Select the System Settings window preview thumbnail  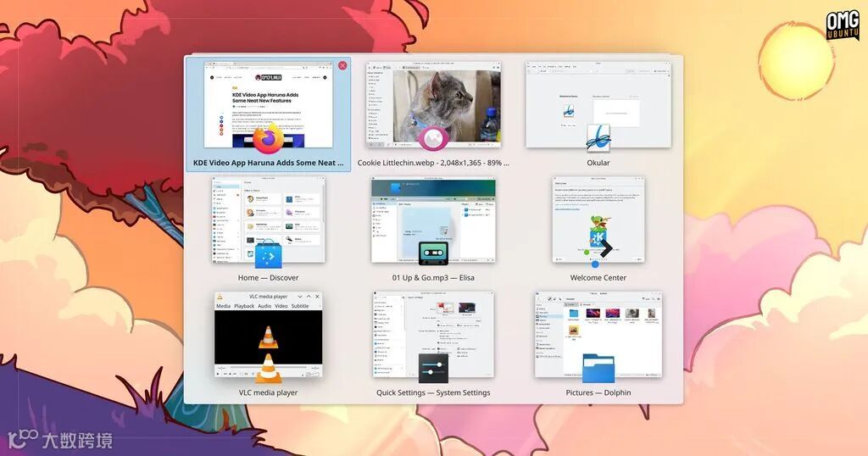coord(433,335)
